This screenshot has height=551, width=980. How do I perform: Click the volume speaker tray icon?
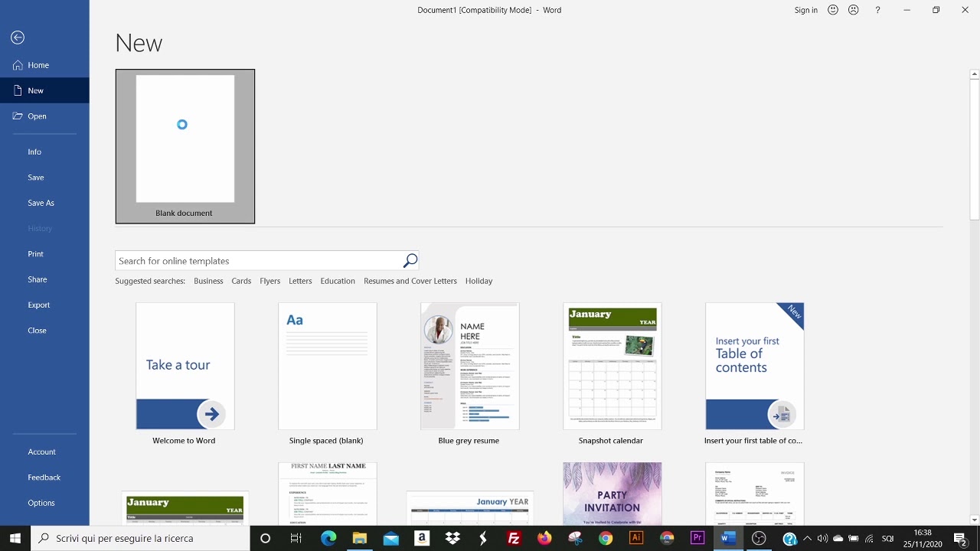tap(822, 538)
